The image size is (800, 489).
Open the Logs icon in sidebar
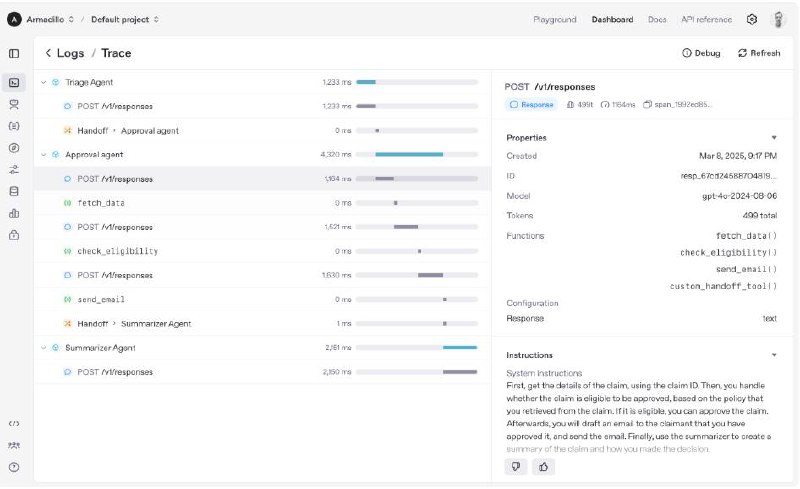point(14,83)
